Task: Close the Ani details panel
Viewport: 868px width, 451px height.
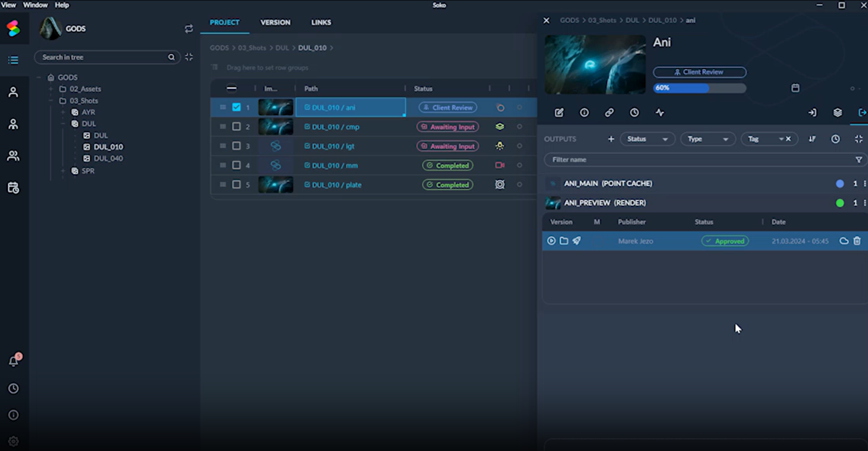Action: coord(546,21)
